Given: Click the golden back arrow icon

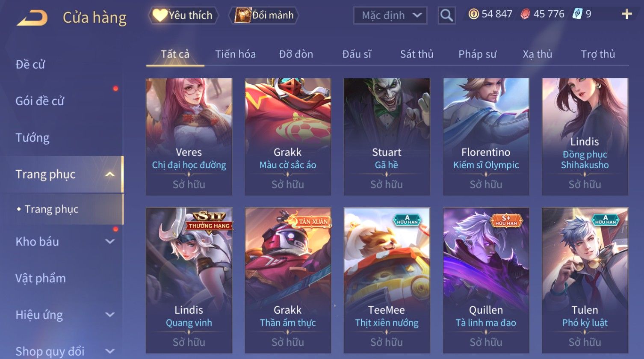Looking at the screenshot, I should coord(32,18).
